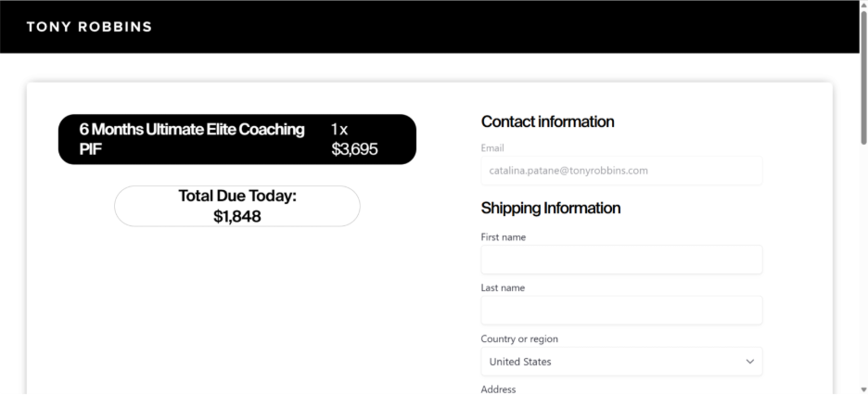Focus the First name text field
868x395 pixels.
point(621,260)
